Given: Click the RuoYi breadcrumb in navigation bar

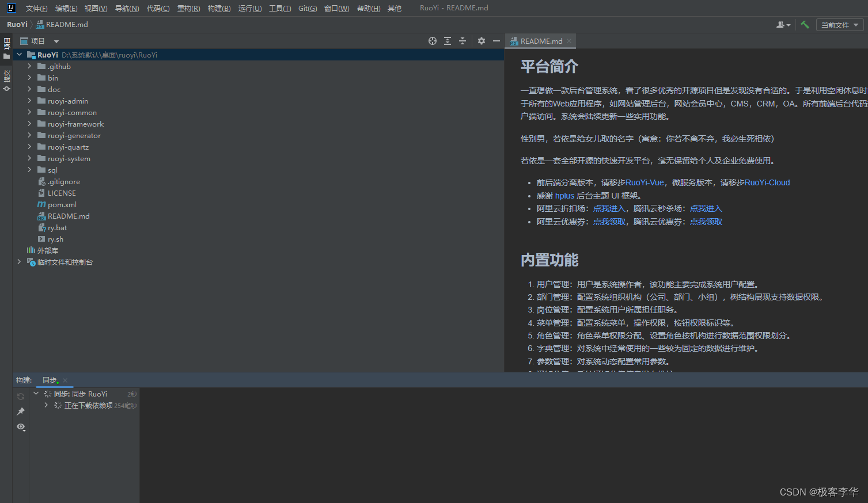Looking at the screenshot, I should tap(17, 25).
